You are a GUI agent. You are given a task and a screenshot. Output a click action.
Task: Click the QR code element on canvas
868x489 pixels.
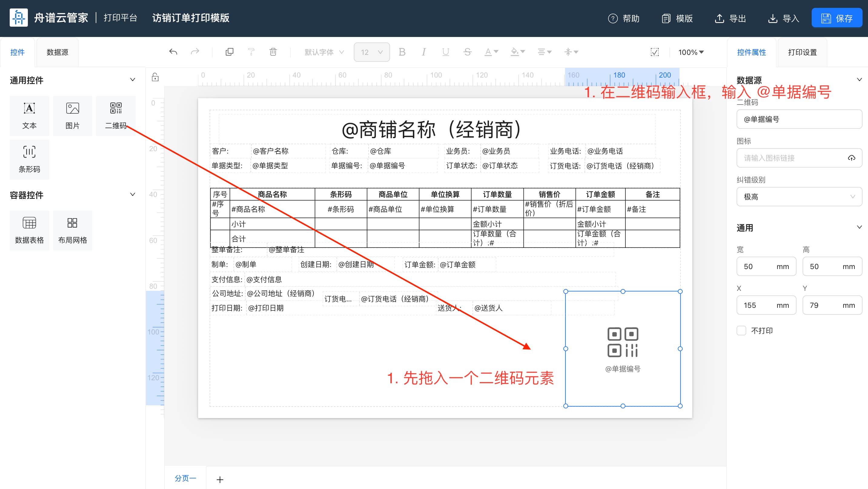[623, 348]
